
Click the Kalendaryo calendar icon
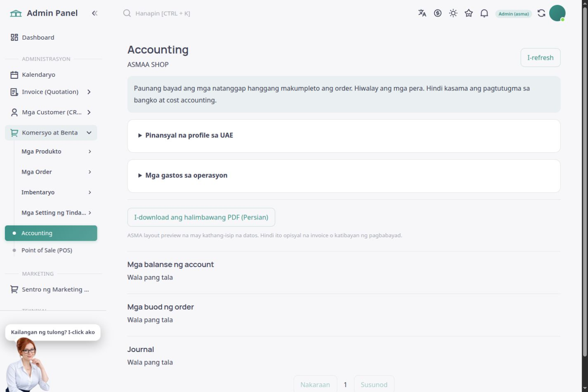pos(14,75)
